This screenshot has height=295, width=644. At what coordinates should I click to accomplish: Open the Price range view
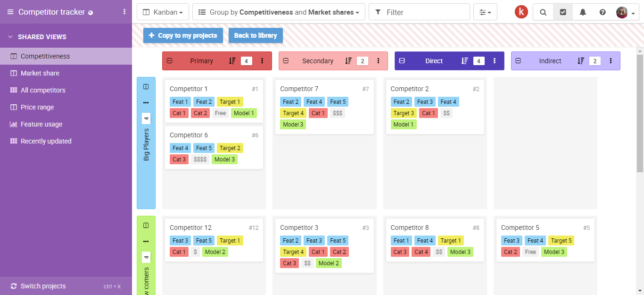click(x=66, y=107)
